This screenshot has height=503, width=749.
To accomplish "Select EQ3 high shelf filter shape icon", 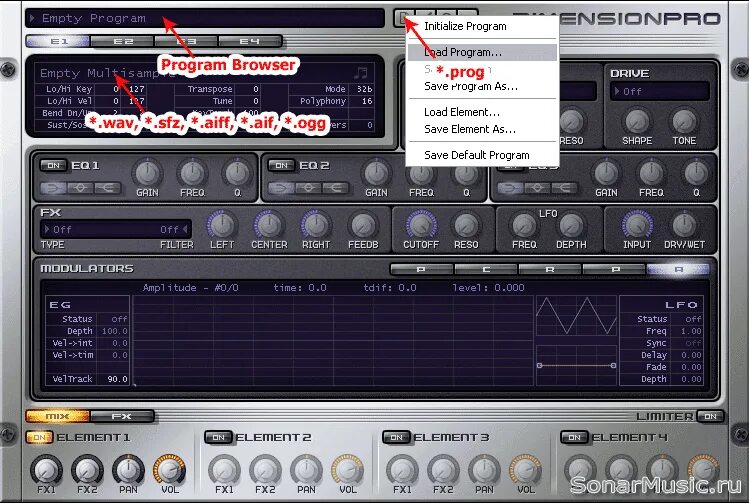I will click(x=565, y=188).
